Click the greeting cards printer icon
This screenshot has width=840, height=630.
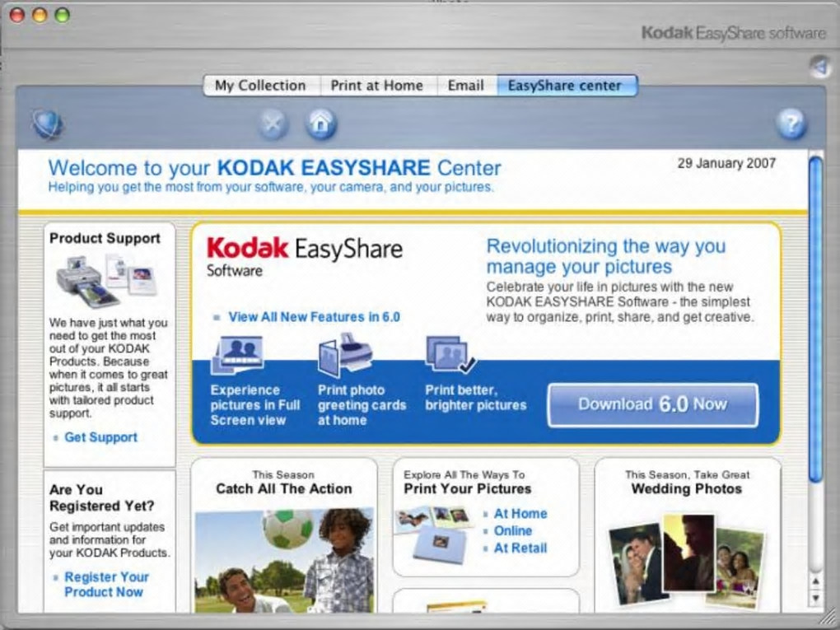pyautogui.click(x=345, y=354)
